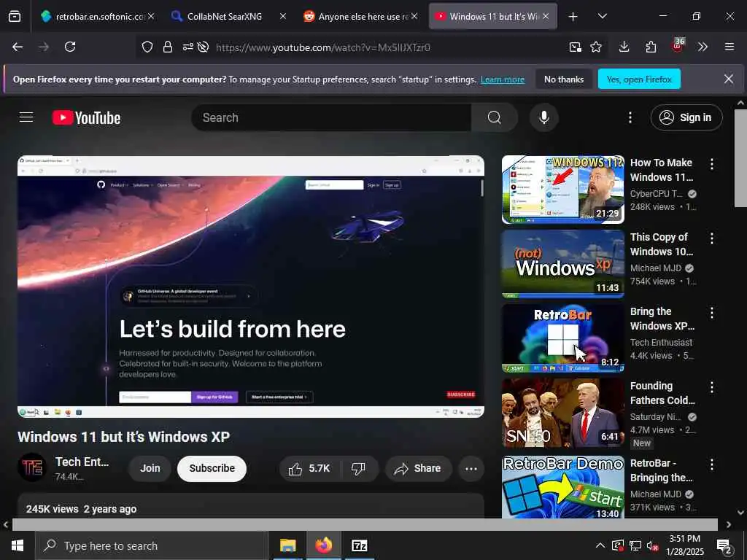Viewport: 747px width, 560px height.
Task: Open a new tab
Action: pos(573,17)
